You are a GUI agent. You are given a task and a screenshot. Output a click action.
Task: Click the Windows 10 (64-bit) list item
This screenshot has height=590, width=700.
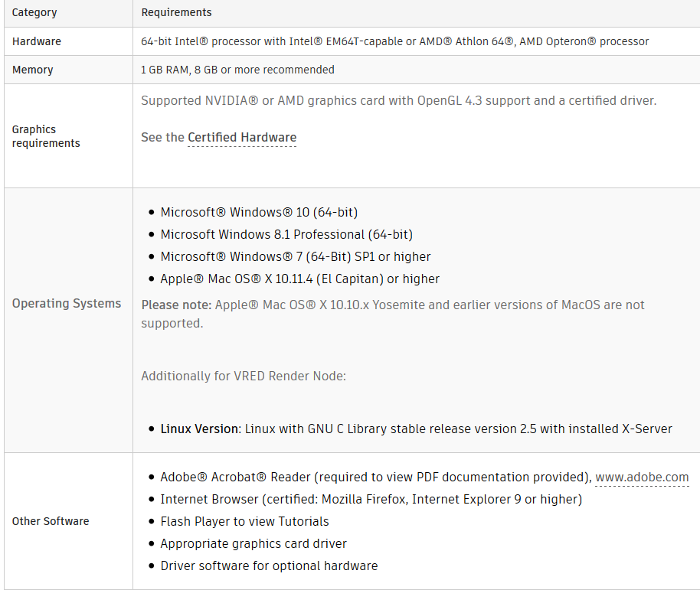259,212
